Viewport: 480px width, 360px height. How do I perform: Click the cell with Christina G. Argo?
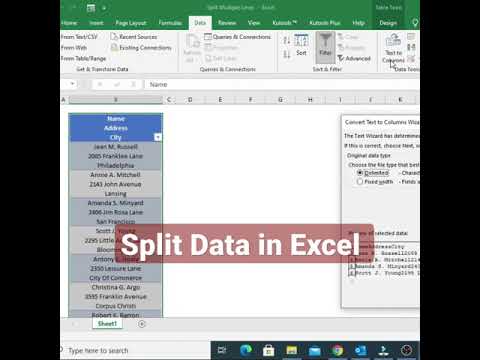[115, 296]
